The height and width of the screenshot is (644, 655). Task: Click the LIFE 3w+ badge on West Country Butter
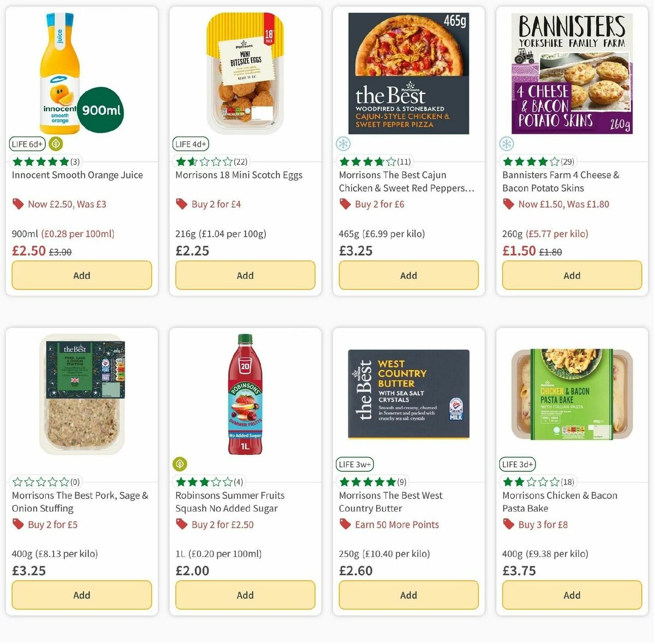pyautogui.click(x=355, y=464)
